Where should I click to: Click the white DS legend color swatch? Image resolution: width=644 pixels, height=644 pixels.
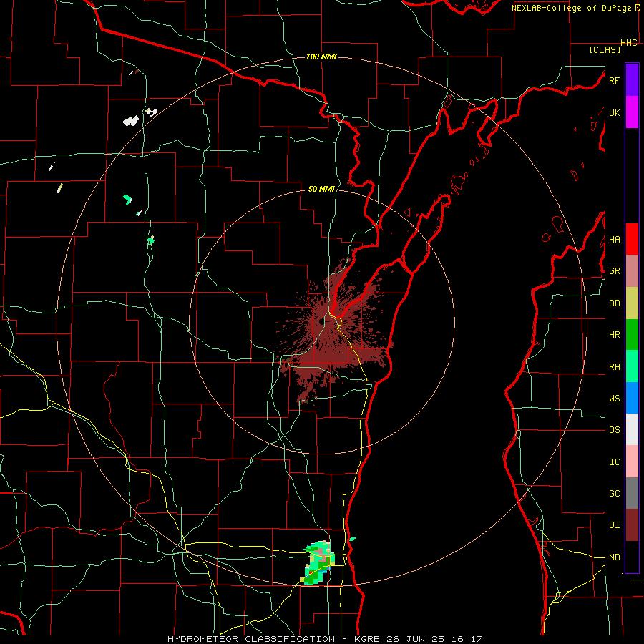click(x=632, y=429)
